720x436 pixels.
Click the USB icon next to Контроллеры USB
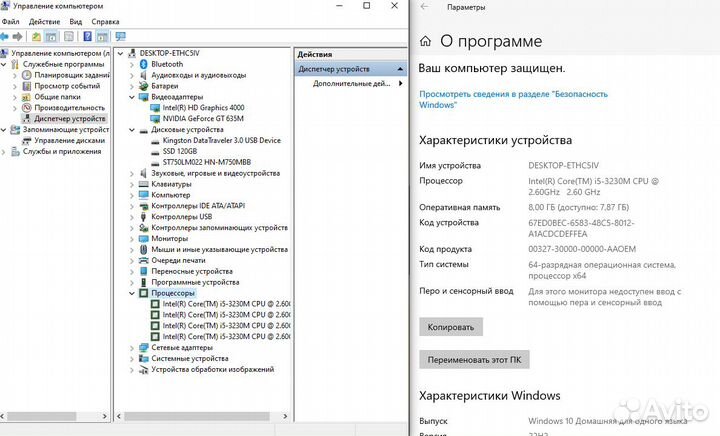coord(143,217)
